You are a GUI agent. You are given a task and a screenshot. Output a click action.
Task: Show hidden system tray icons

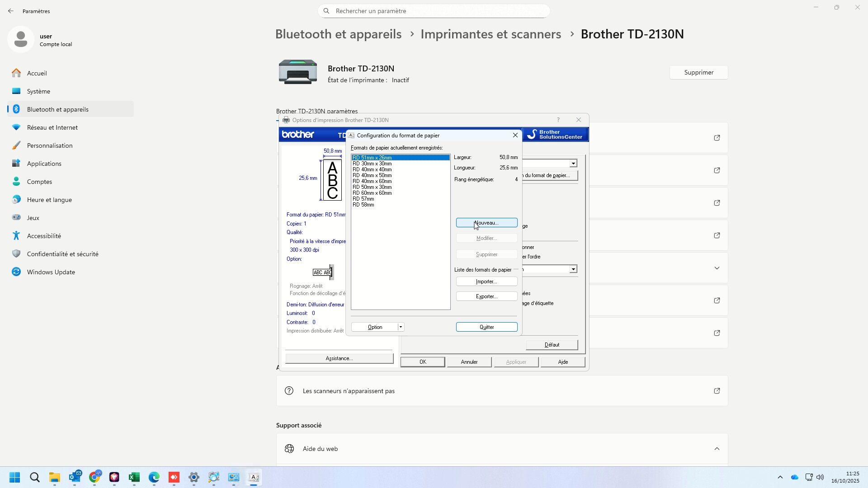[780, 478]
